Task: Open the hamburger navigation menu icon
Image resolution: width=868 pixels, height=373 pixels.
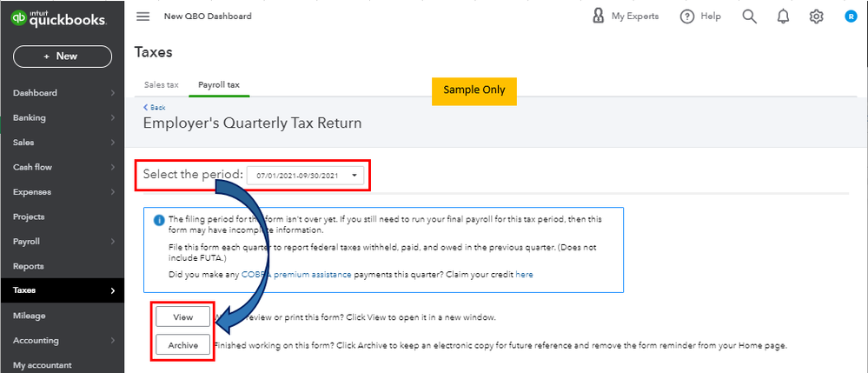Action: [x=144, y=17]
